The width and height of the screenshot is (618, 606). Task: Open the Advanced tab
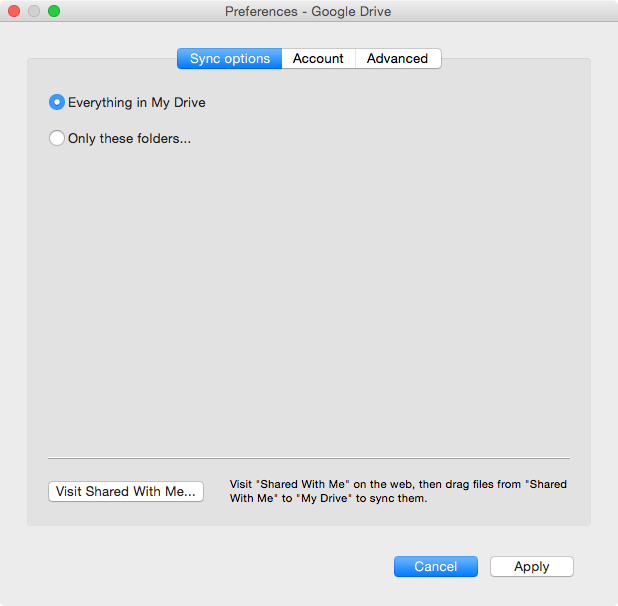click(x=398, y=59)
